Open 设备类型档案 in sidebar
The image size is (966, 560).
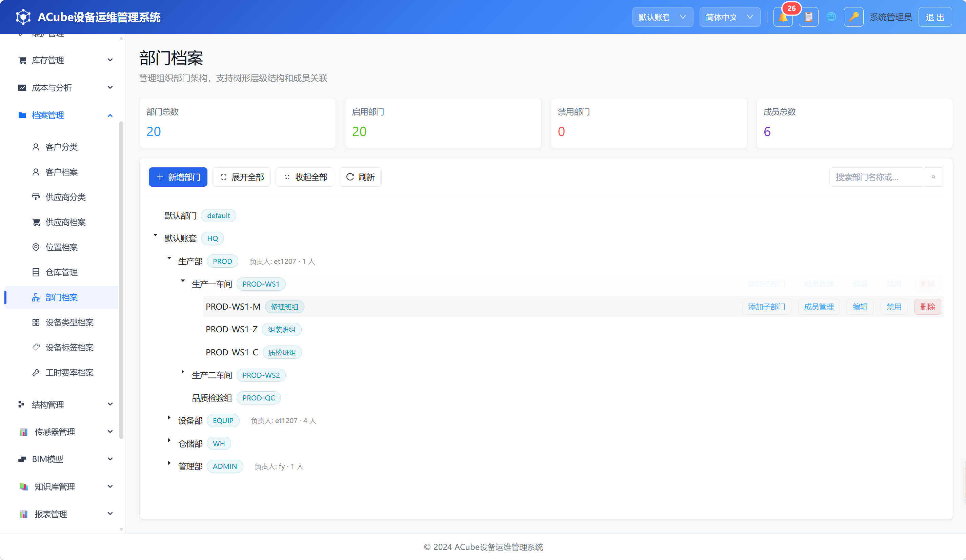point(61,323)
